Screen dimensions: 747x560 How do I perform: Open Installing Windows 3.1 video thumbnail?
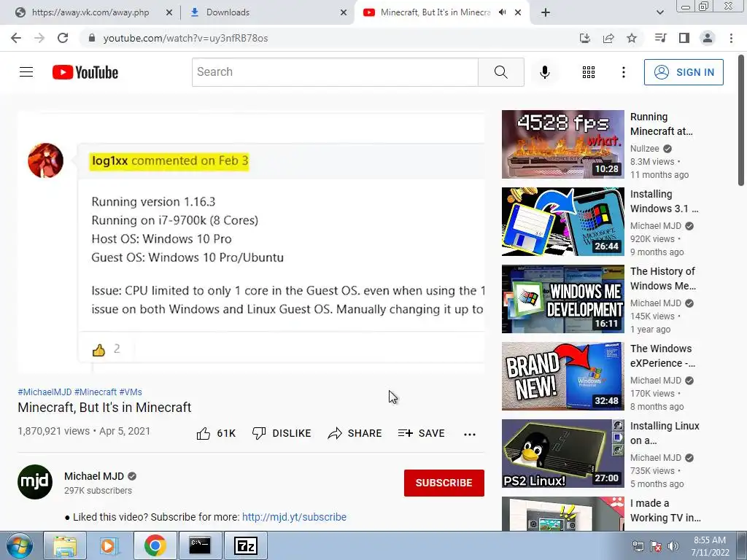[562, 222]
